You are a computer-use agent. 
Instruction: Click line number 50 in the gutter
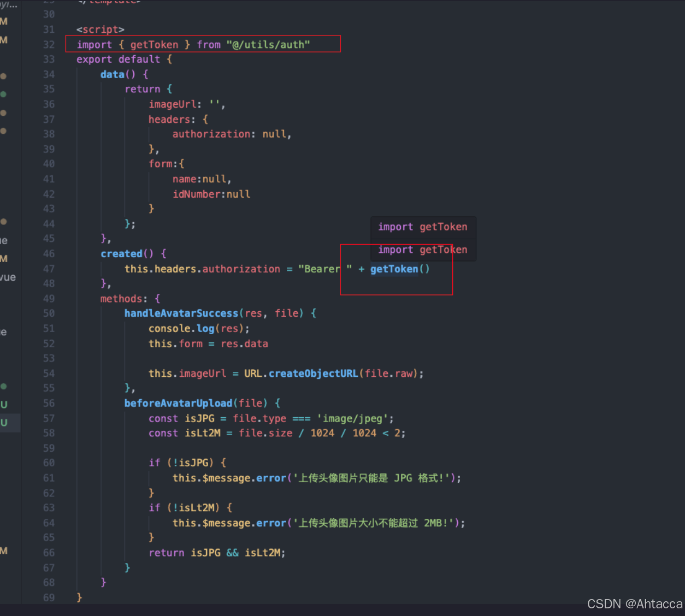pos(49,313)
